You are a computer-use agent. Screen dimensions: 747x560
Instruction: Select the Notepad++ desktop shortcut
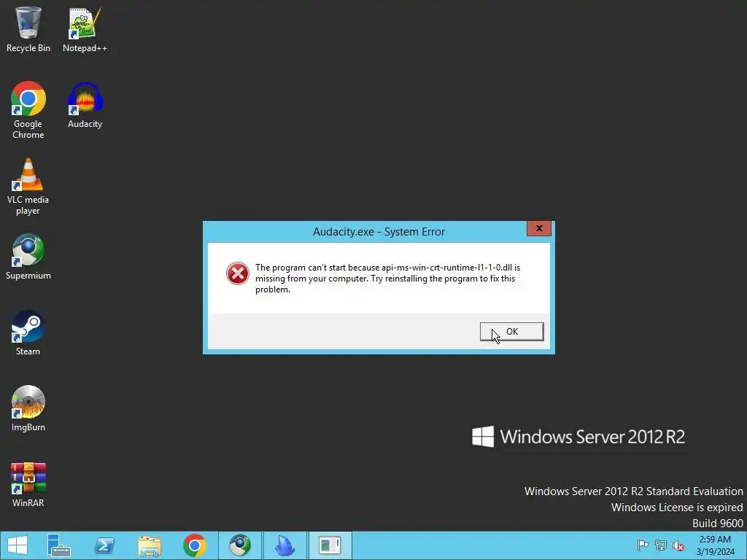85,29
